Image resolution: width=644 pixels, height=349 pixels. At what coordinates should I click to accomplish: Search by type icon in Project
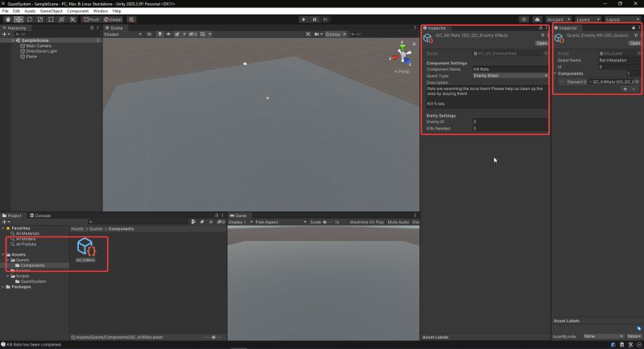pyautogui.click(x=193, y=222)
